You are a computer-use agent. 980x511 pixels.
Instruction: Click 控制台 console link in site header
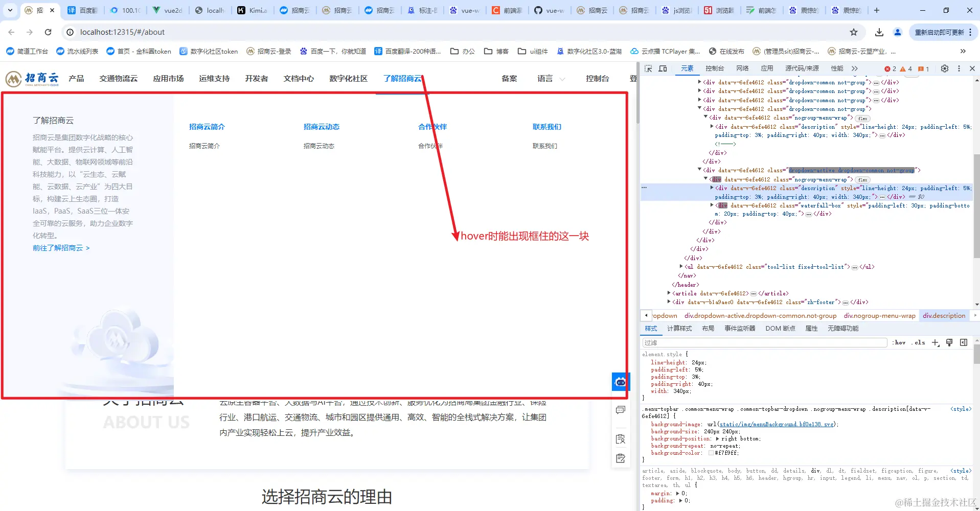coord(597,79)
